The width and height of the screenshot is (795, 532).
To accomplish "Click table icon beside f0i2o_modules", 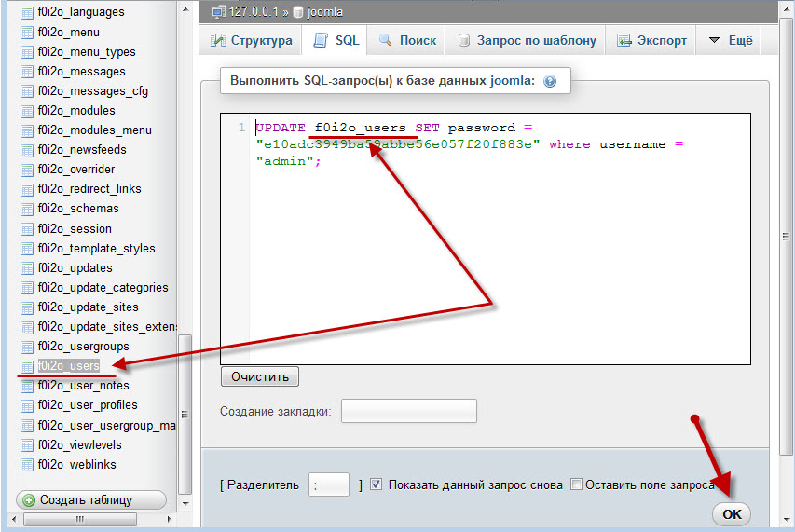I will click(27, 112).
